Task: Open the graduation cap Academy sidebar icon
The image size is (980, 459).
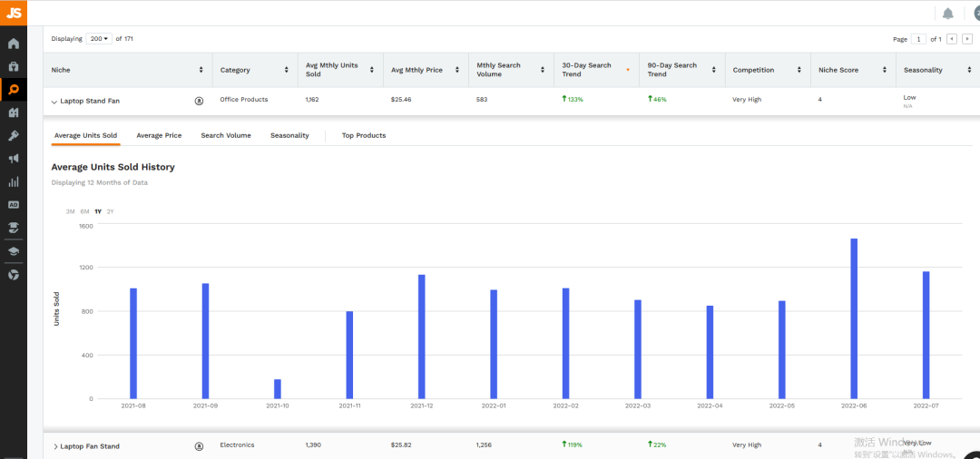Action: 13,251
